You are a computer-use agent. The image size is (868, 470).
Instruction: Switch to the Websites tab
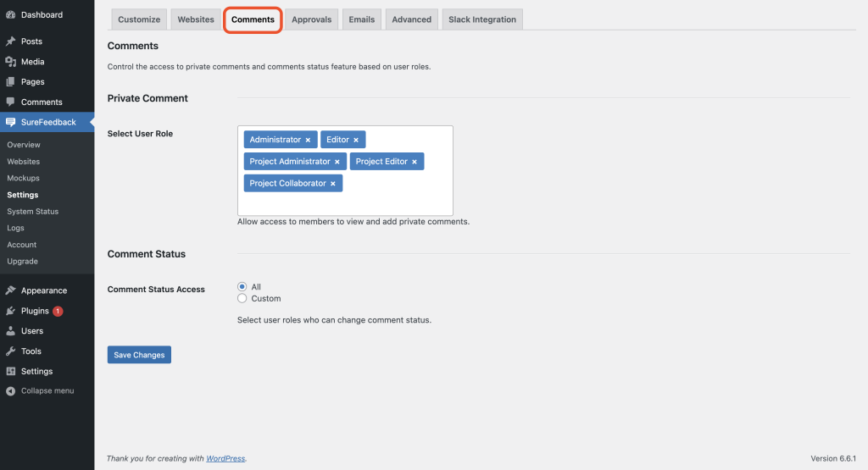196,19
